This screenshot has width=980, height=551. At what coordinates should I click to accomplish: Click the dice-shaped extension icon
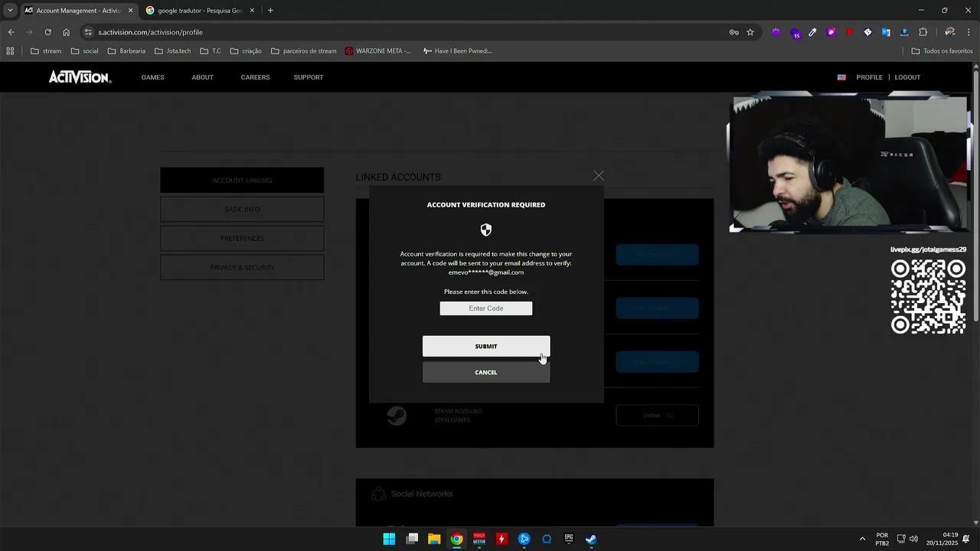(x=867, y=32)
